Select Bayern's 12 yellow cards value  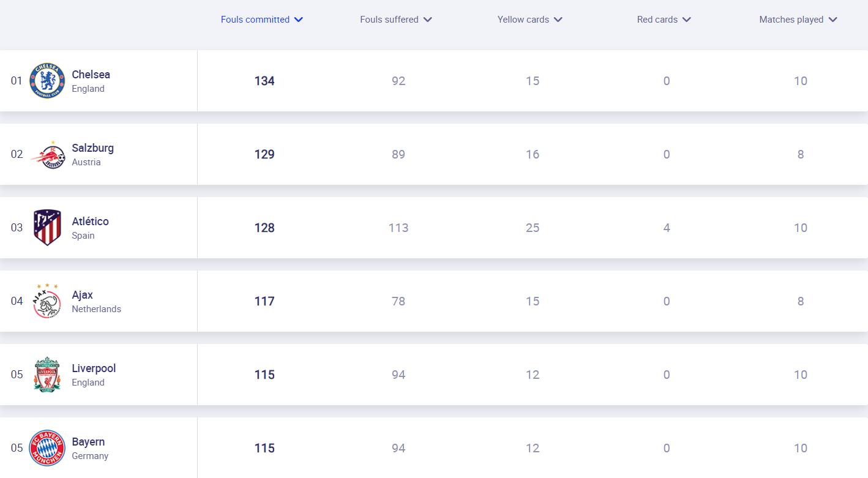pos(533,448)
